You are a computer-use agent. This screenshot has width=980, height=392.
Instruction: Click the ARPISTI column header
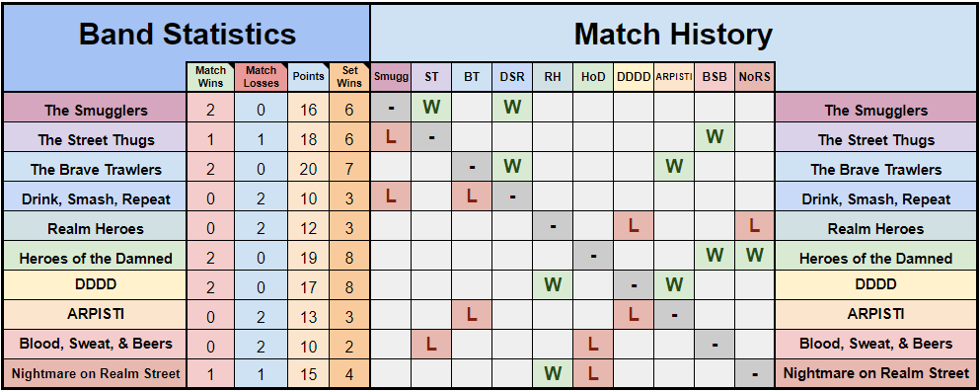tap(674, 77)
